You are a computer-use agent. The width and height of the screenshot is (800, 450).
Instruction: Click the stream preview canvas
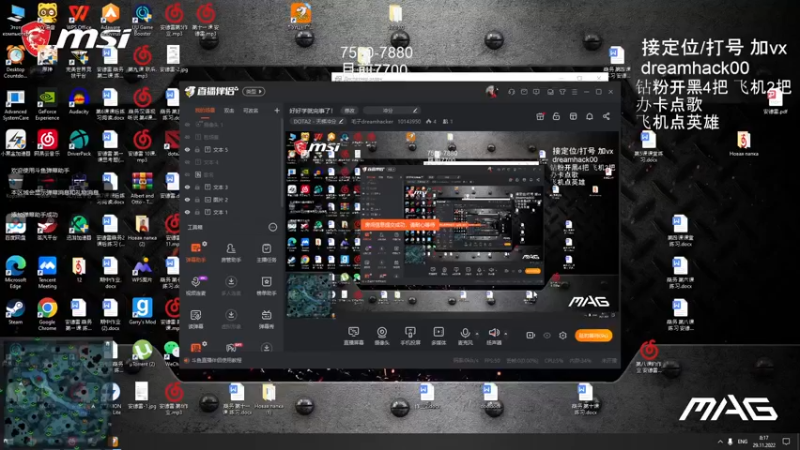click(452, 224)
